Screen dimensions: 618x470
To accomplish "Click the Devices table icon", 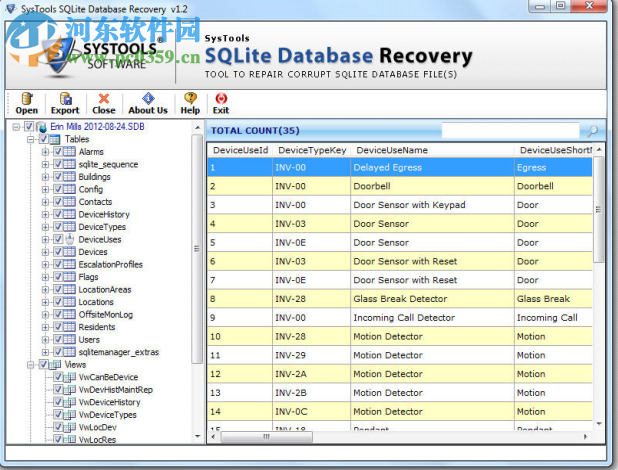I will (x=69, y=252).
